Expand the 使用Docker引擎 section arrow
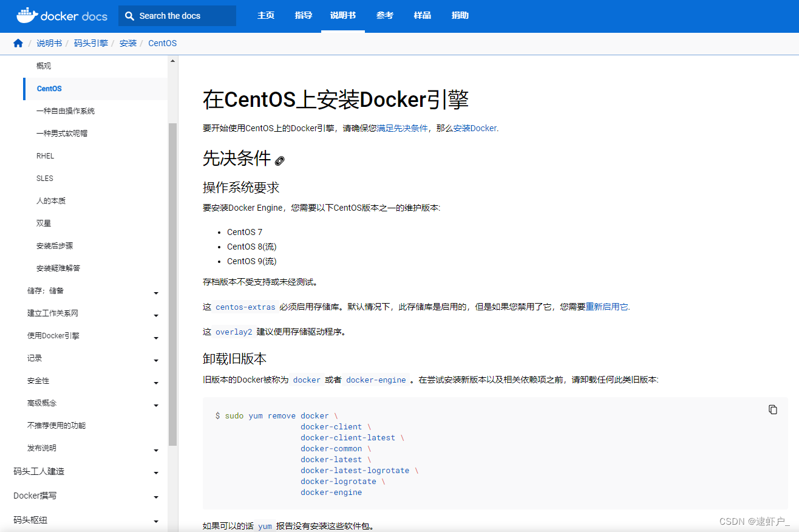The image size is (799, 532). click(156, 338)
